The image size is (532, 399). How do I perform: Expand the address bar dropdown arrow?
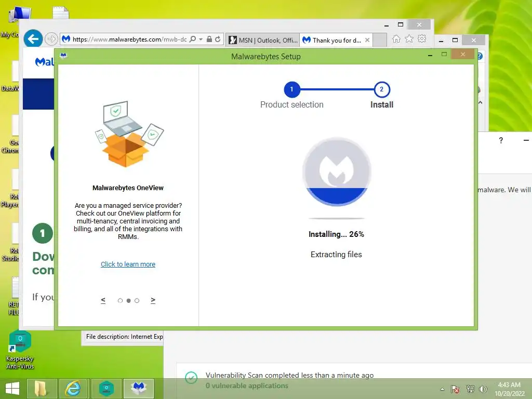click(201, 39)
